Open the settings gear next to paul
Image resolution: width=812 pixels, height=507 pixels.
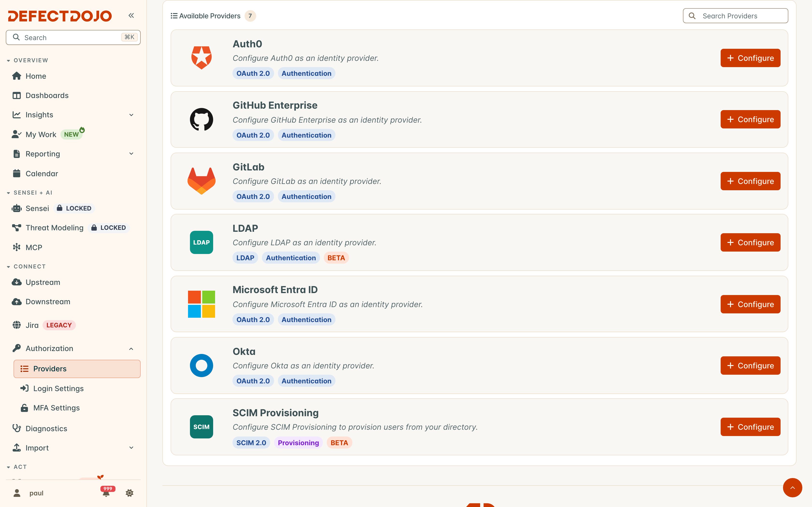130,493
